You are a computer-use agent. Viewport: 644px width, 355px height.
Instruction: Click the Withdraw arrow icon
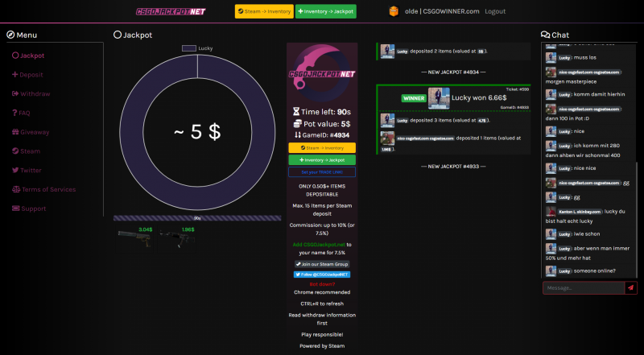point(15,93)
